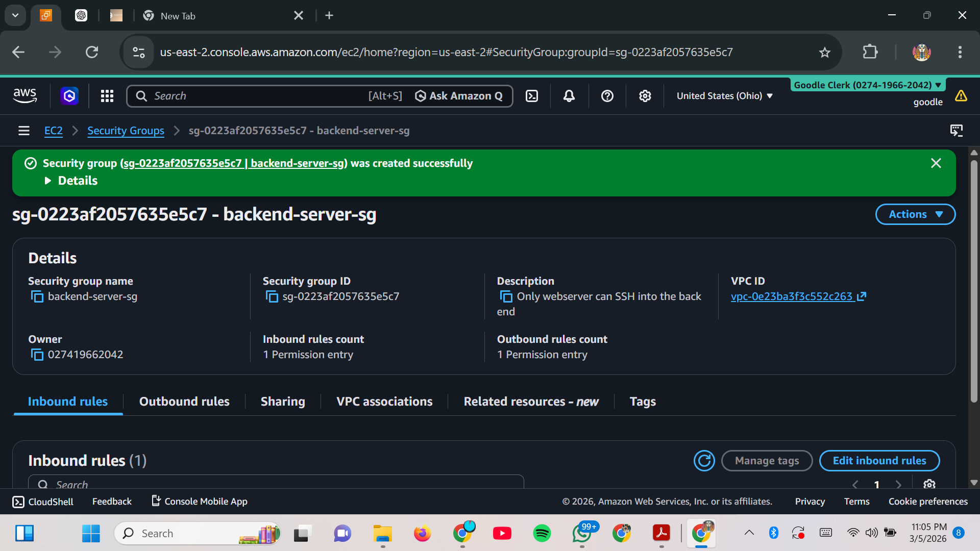Viewport: 980px width, 551px height.
Task: Open File Explorer from the taskbar
Action: (x=382, y=533)
